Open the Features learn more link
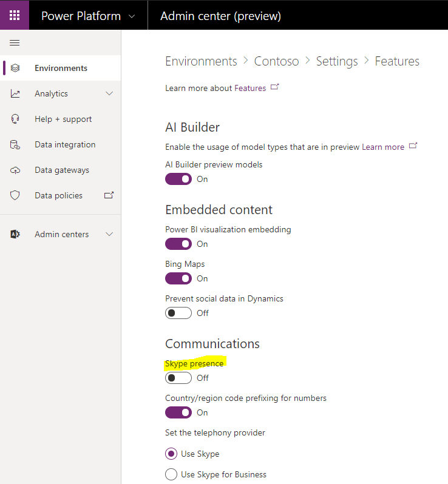The image size is (448, 484). tap(250, 89)
